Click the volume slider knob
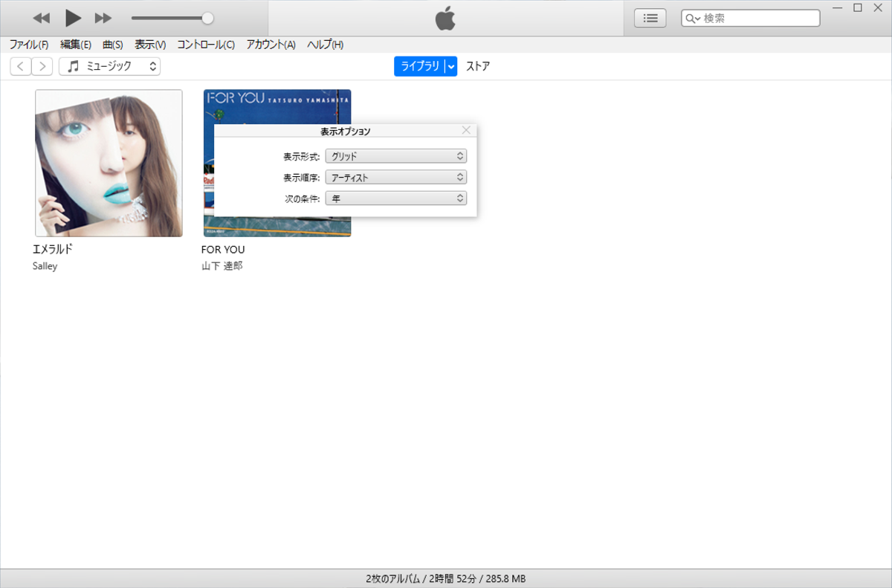This screenshot has width=892, height=588. pos(208,18)
